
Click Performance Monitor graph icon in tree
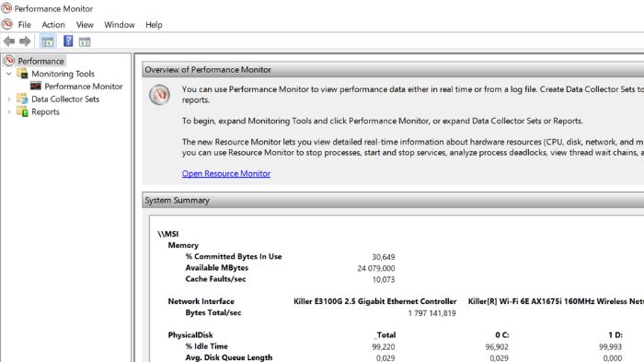tap(36, 86)
